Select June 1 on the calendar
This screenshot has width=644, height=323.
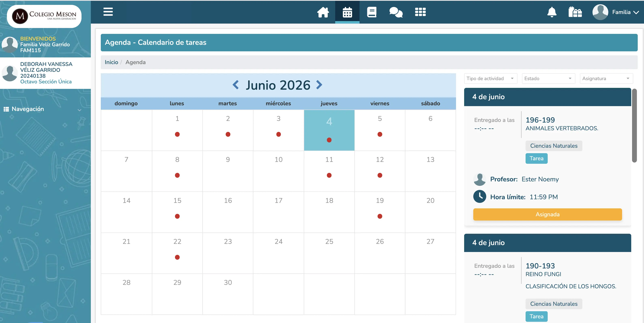click(x=177, y=130)
